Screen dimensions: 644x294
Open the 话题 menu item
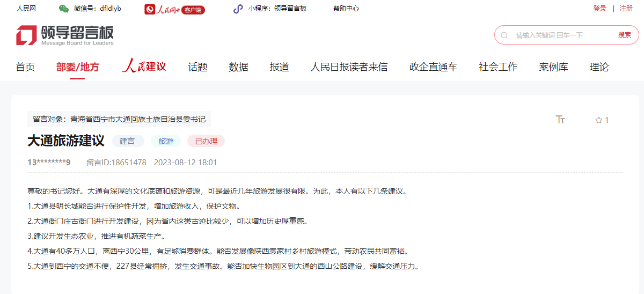[197, 67]
